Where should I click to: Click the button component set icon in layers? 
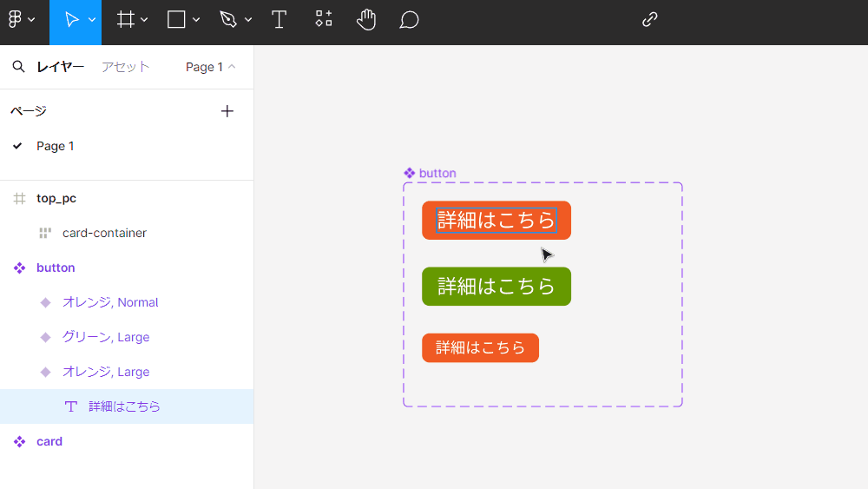point(19,268)
